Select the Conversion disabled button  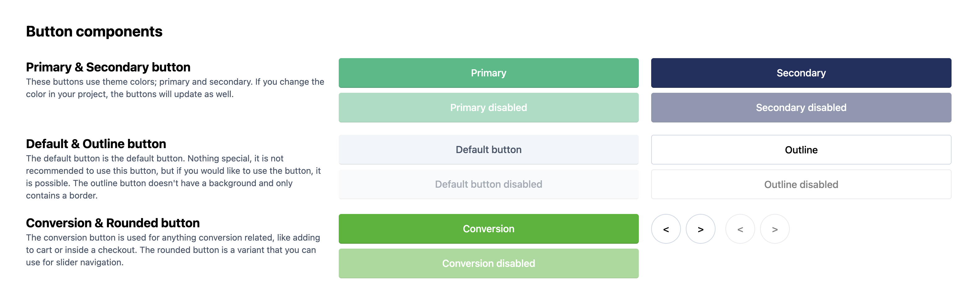coord(488,263)
